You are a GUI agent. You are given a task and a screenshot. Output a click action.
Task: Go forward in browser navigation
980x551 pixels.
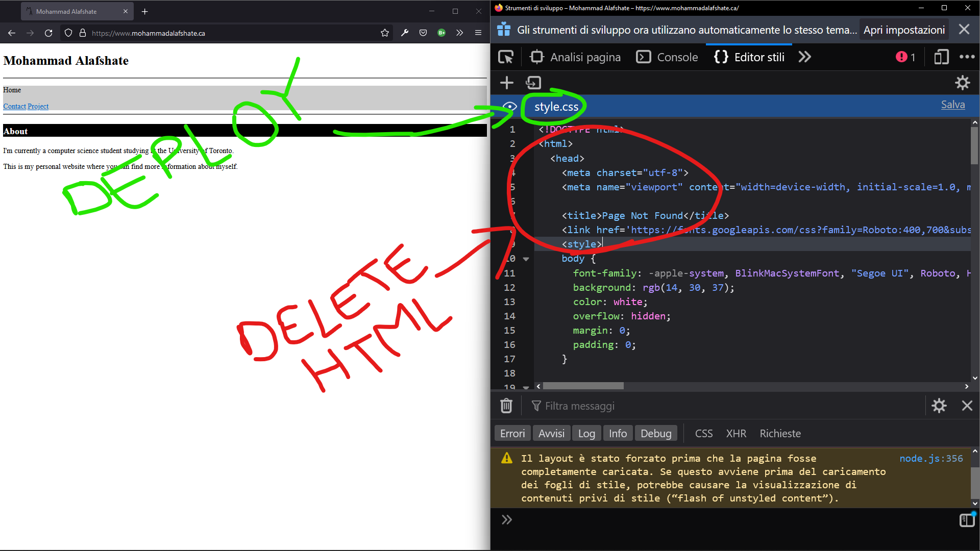pyautogui.click(x=30, y=33)
